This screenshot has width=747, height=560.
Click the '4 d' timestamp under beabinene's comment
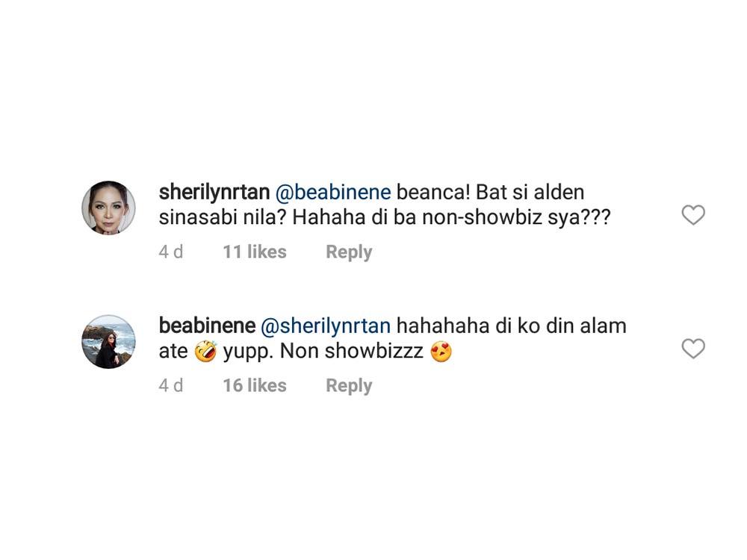coord(171,386)
